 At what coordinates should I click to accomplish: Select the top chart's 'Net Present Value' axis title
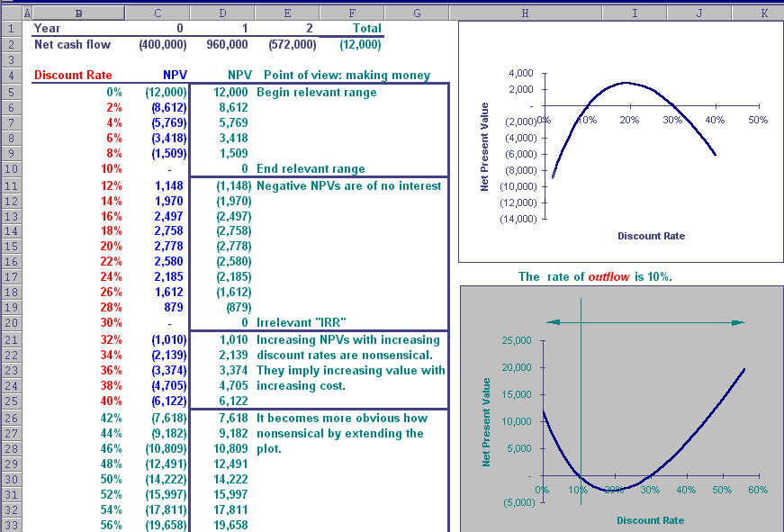tap(484, 145)
